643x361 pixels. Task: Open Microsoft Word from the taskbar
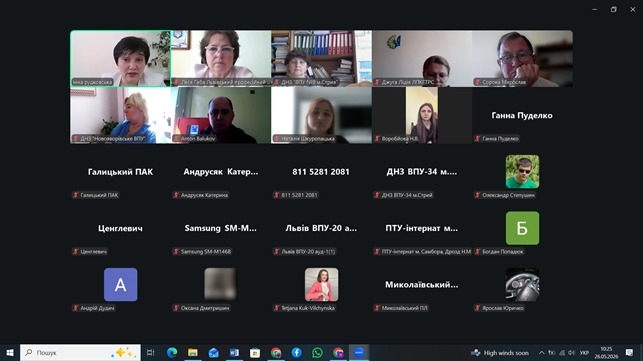click(x=234, y=352)
